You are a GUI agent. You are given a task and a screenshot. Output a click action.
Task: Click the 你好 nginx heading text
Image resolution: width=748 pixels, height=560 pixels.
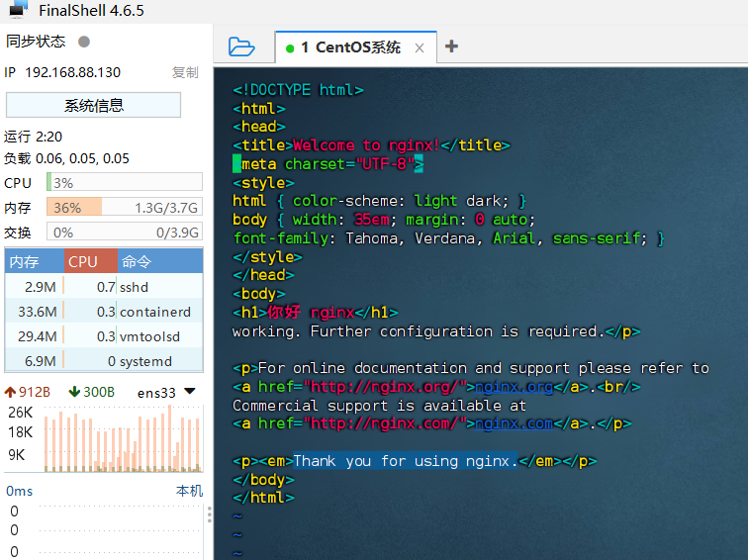[x=311, y=313]
